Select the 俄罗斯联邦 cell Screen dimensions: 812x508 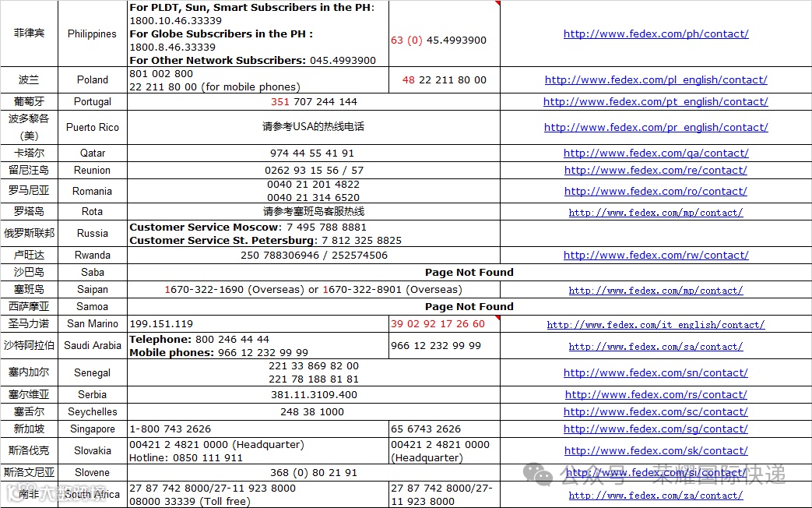click(29, 233)
